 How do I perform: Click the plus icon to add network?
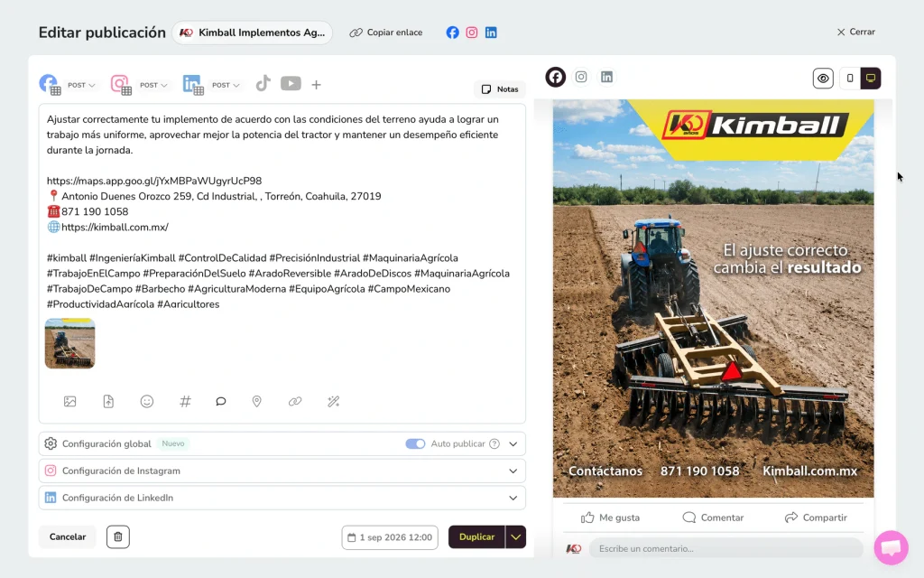(317, 85)
